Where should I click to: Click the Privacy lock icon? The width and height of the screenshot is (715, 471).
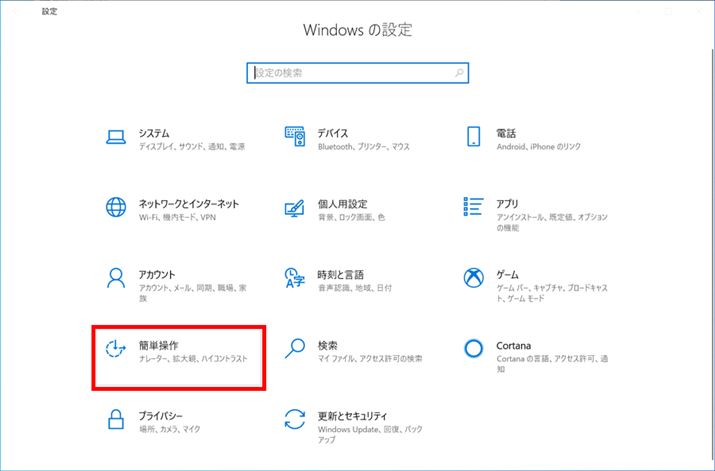click(x=117, y=418)
